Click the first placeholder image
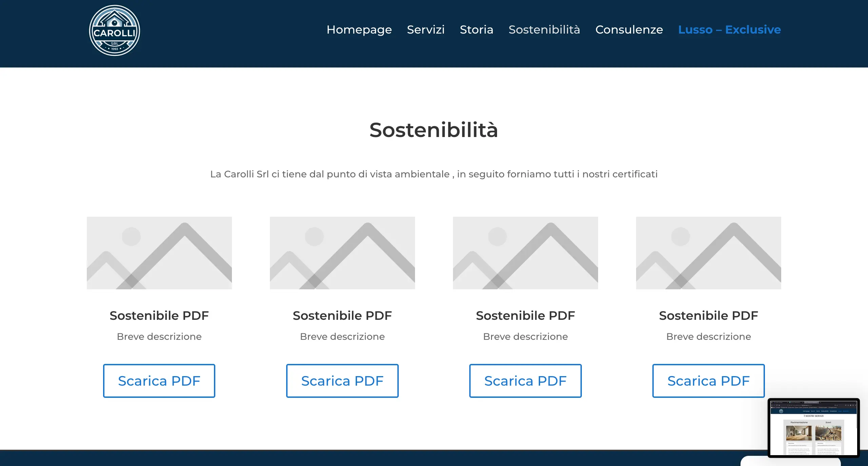 (x=159, y=253)
